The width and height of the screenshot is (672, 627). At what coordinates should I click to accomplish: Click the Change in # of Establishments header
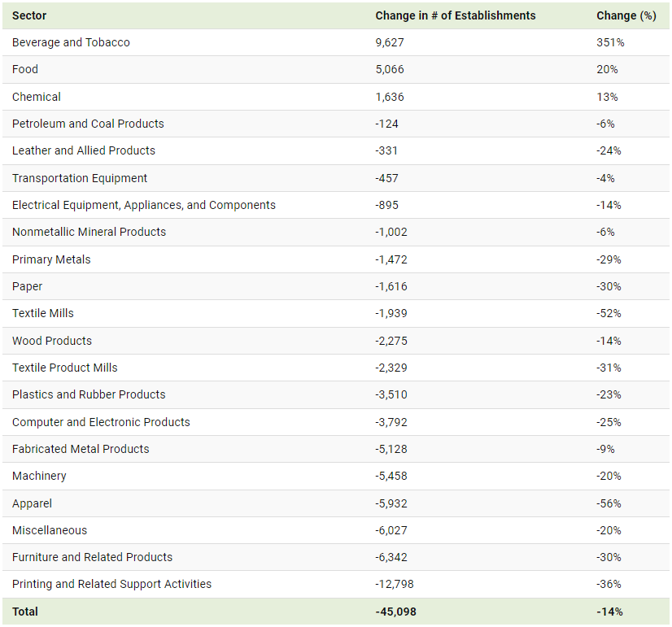tap(455, 15)
